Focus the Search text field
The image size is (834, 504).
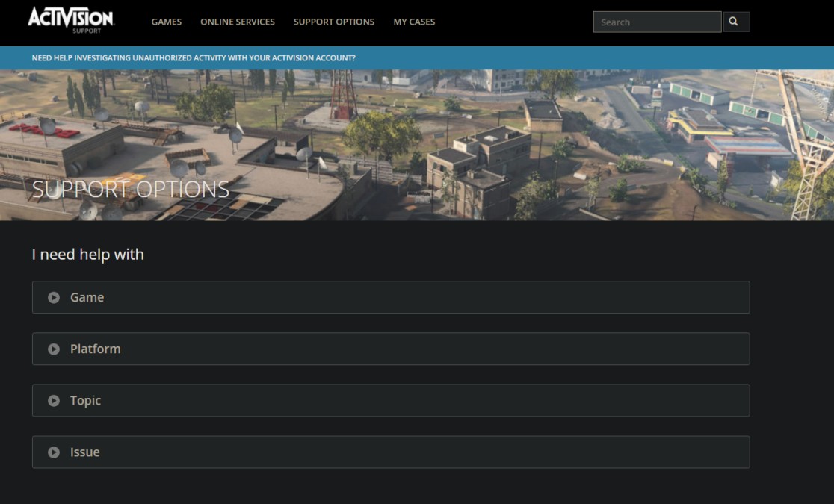pyautogui.click(x=656, y=22)
